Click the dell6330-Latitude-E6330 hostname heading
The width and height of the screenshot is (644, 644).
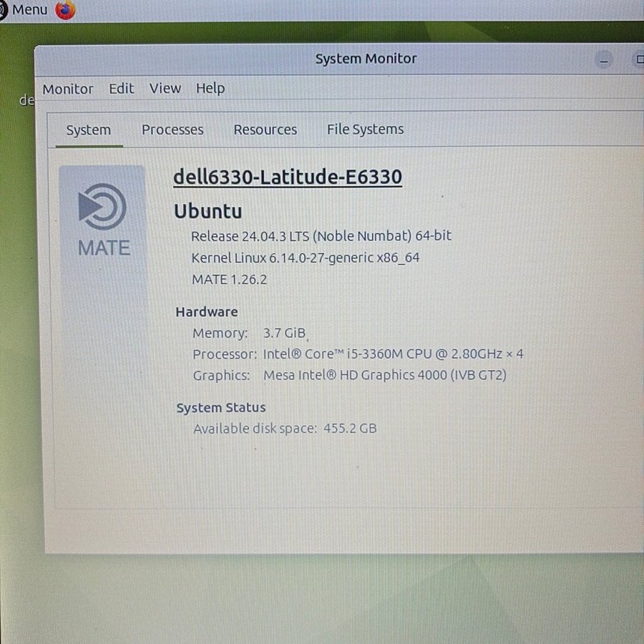[x=288, y=177]
